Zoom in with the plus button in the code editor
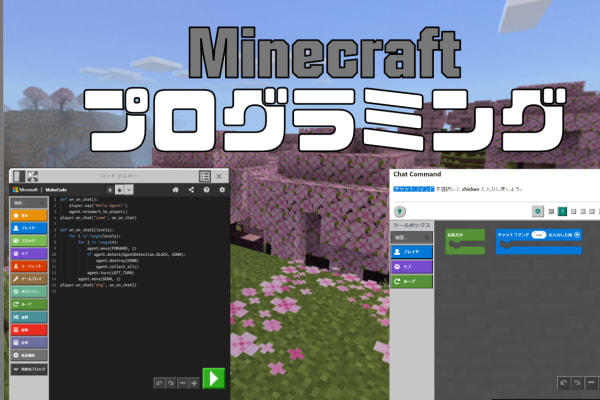This screenshot has height=400, width=600. [194, 383]
